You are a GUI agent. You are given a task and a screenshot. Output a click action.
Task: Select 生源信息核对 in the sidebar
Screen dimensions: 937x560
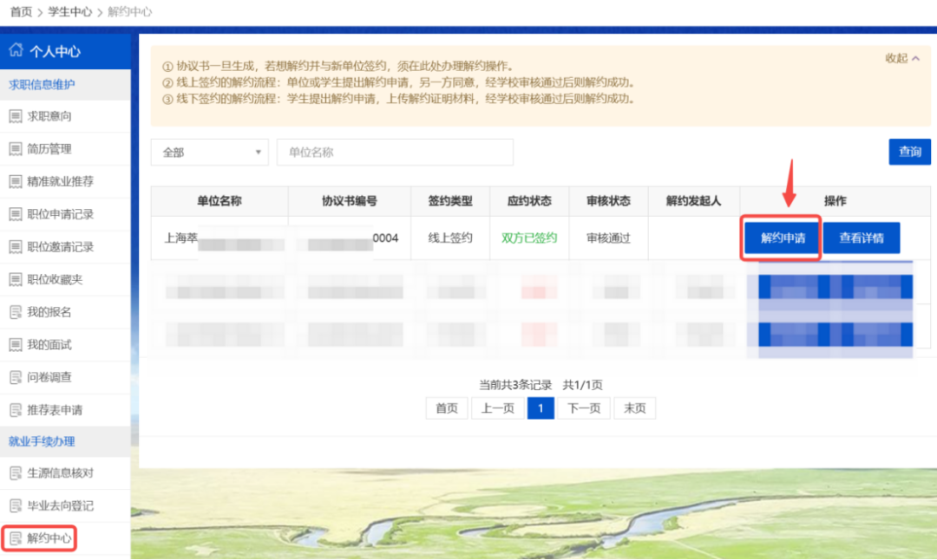click(59, 473)
